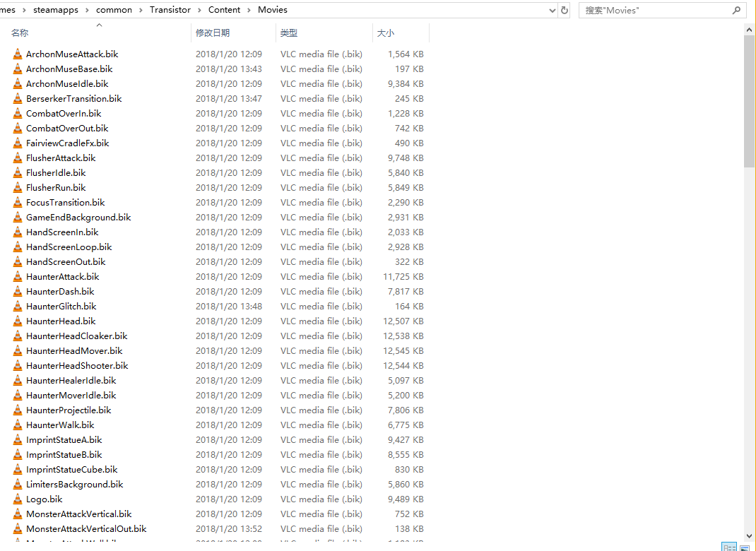The width and height of the screenshot is (756, 551).
Task: Click VLC icon of CombatOverOut.bik
Action: (18, 129)
